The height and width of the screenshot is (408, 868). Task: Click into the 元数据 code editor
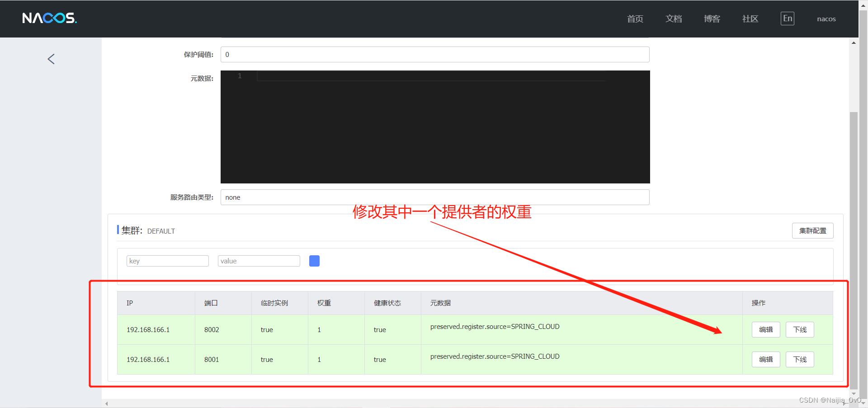click(435, 127)
